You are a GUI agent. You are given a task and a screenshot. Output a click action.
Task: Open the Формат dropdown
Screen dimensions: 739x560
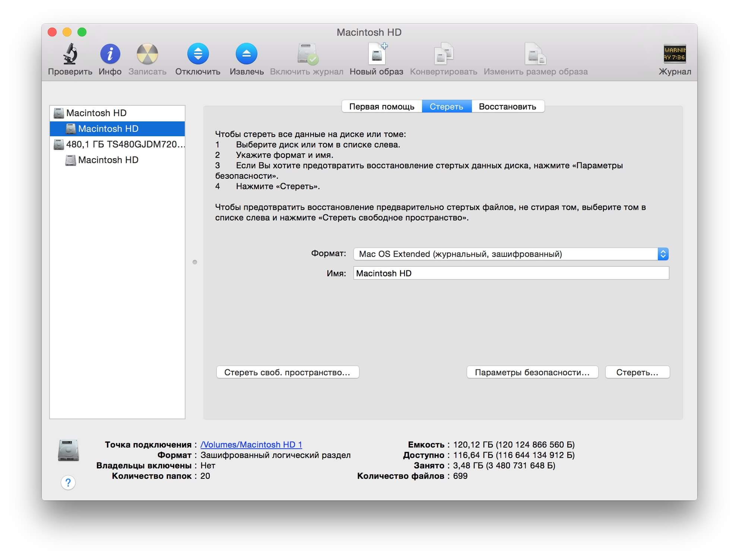[x=511, y=254]
